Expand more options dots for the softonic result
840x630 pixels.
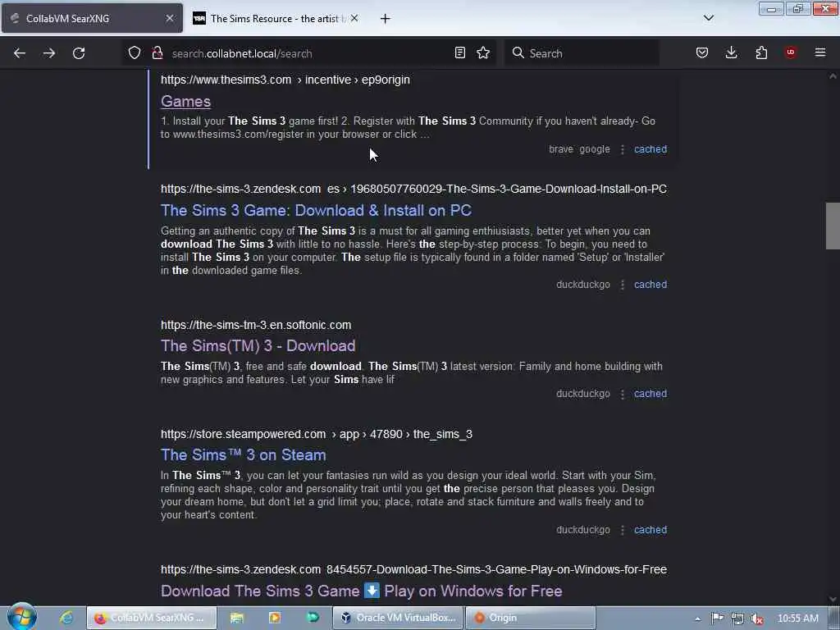click(x=622, y=394)
